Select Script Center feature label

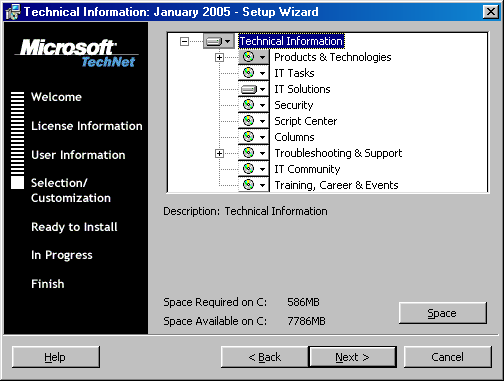pyautogui.click(x=306, y=121)
